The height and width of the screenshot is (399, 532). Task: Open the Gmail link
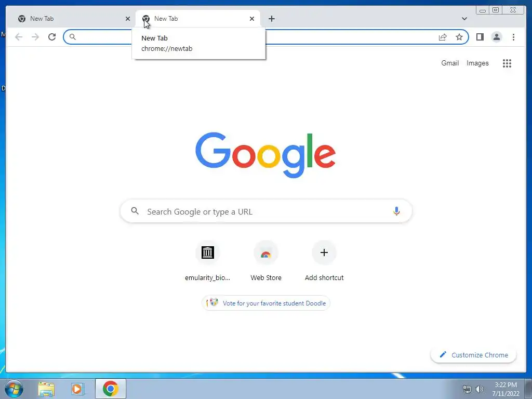[x=450, y=63]
